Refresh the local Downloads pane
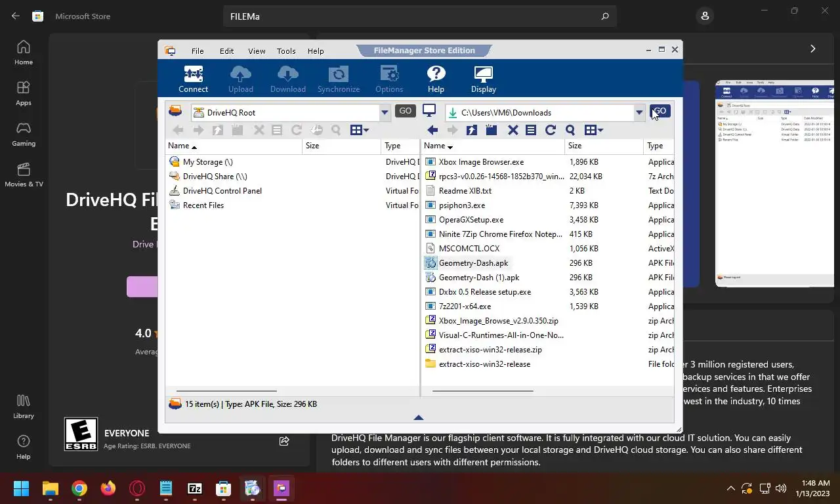 pos(550,130)
